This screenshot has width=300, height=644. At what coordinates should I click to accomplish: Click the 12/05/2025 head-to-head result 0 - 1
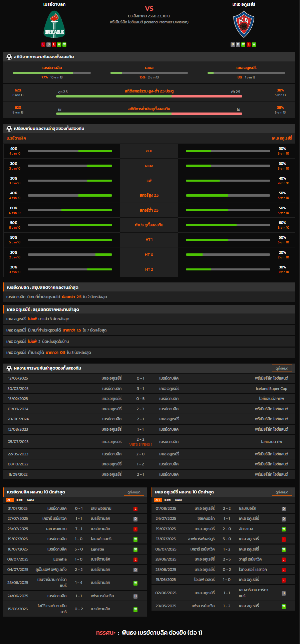pos(140,378)
